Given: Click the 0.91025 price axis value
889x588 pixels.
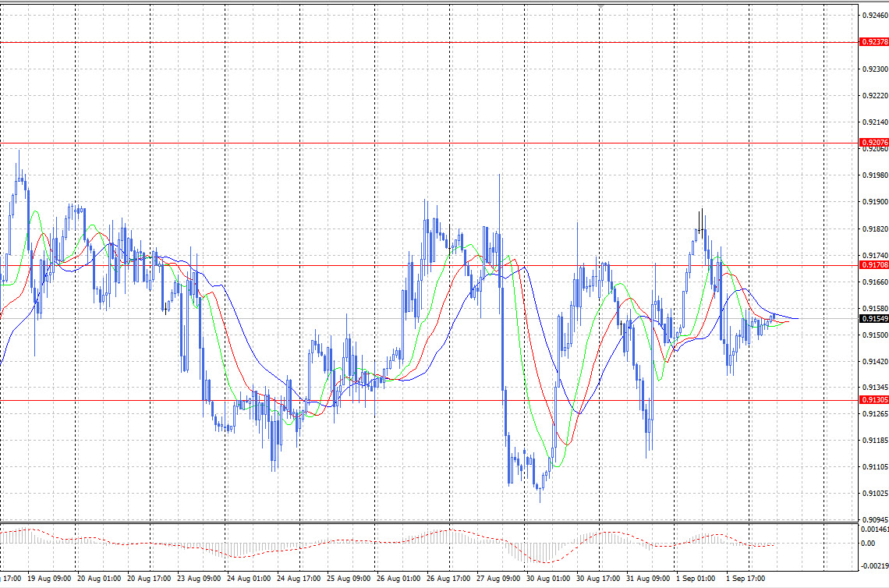Looking at the screenshot, I should click(x=875, y=494).
